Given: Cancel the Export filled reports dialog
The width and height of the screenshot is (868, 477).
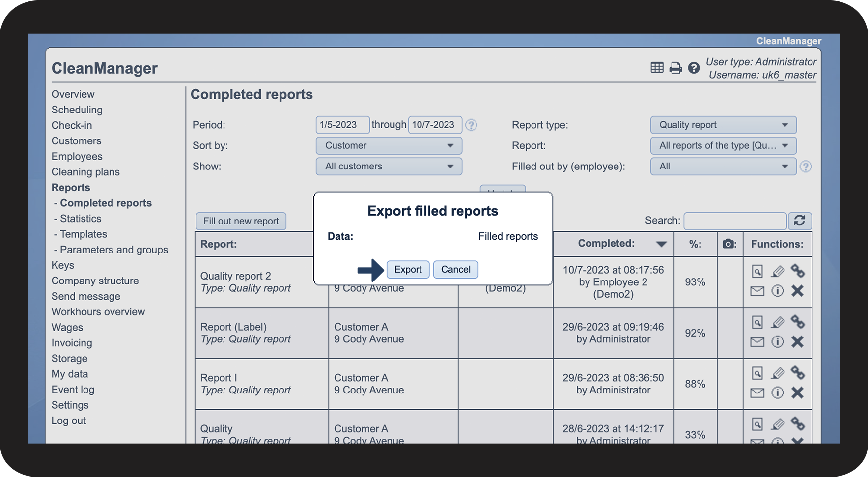Looking at the screenshot, I should click(455, 269).
